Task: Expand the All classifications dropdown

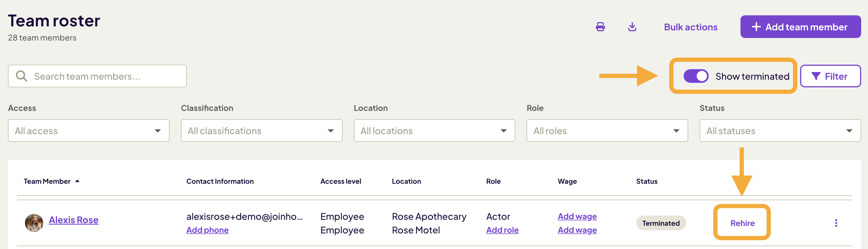Action: (x=261, y=130)
